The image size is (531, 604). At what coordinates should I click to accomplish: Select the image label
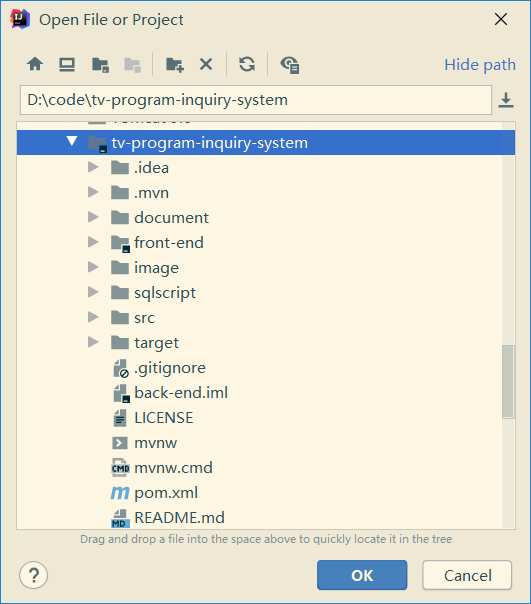[156, 268]
